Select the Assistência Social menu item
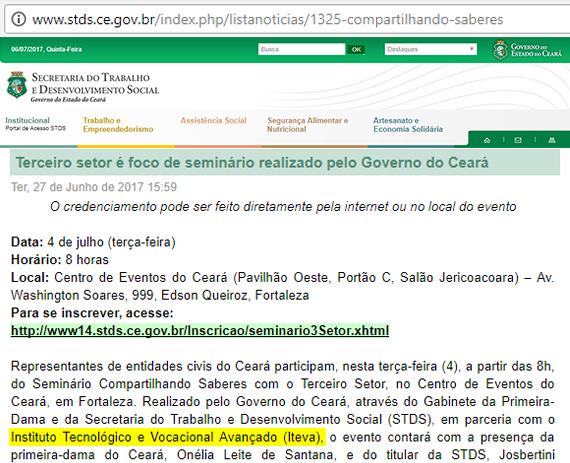The height and width of the screenshot is (463, 570). (x=213, y=120)
